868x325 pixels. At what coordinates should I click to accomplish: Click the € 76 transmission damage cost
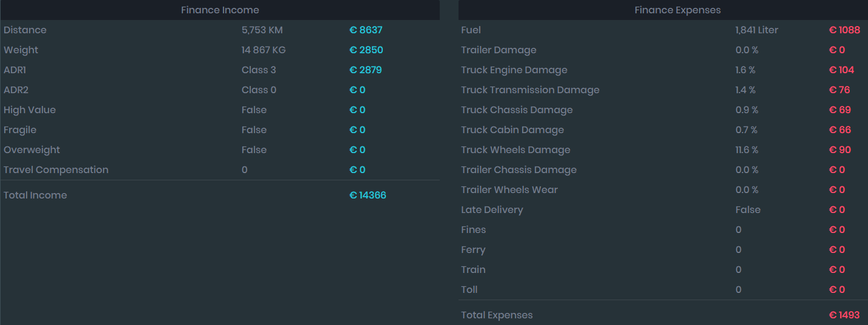click(x=840, y=90)
